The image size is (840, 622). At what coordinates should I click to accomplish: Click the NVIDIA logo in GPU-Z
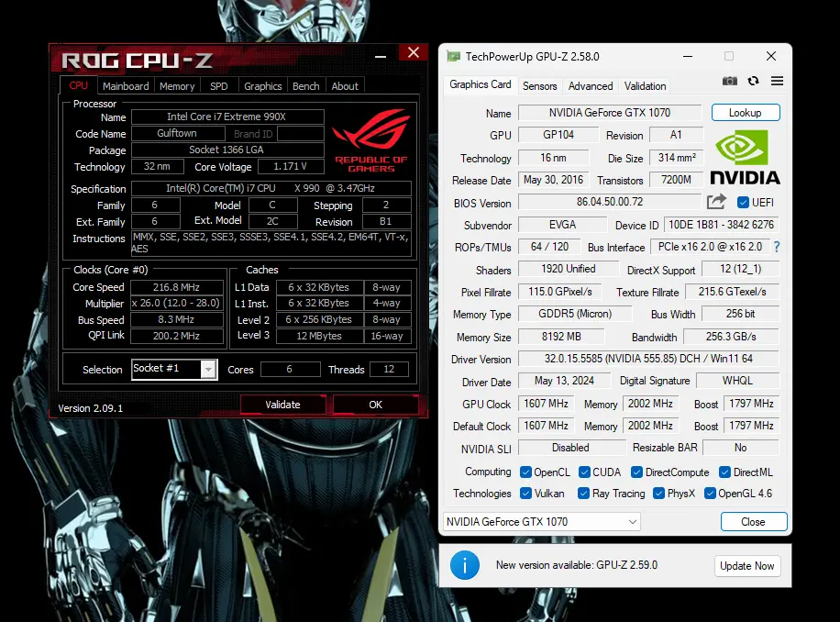pos(745,157)
